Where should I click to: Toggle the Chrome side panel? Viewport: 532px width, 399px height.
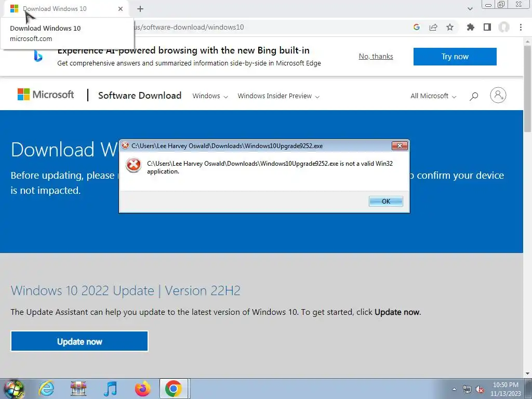click(x=487, y=27)
